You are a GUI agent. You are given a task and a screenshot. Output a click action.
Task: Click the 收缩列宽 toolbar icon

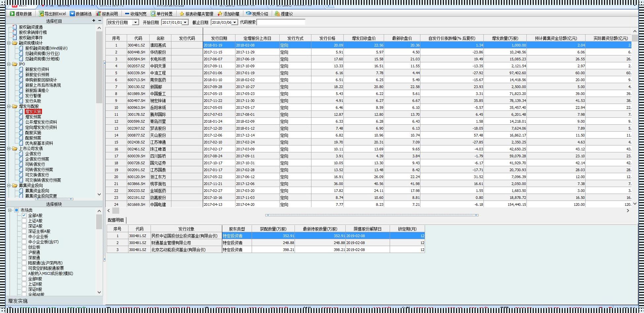127,14
